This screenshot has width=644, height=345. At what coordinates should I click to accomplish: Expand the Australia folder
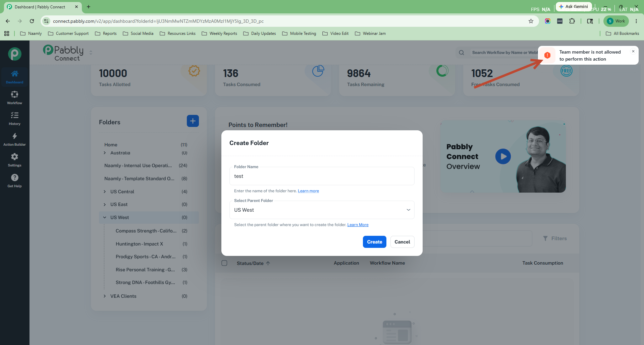(105, 153)
